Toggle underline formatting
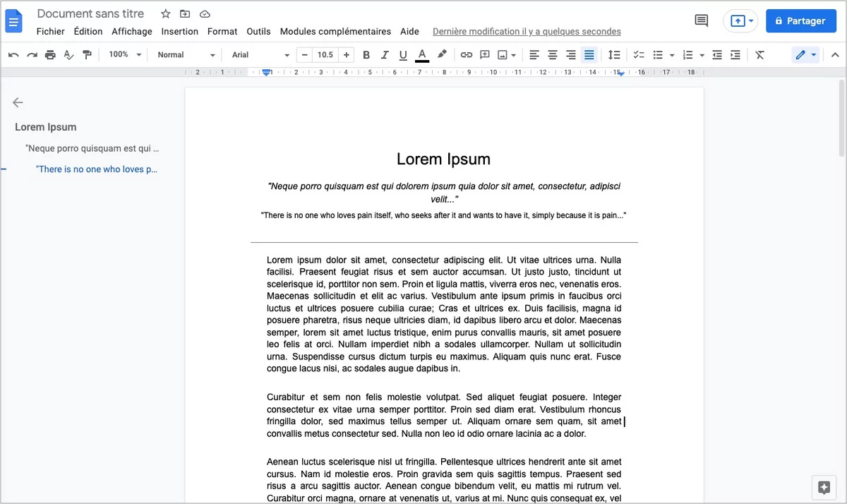The height and width of the screenshot is (504, 847). (x=403, y=54)
